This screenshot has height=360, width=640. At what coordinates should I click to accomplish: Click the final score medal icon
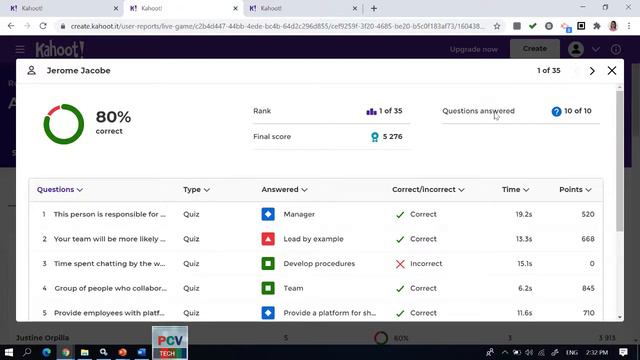pos(374,137)
